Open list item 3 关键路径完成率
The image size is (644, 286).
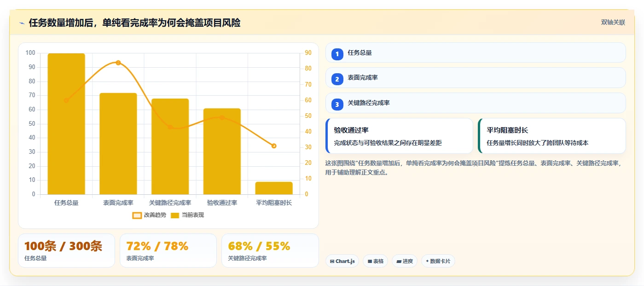[x=476, y=103]
